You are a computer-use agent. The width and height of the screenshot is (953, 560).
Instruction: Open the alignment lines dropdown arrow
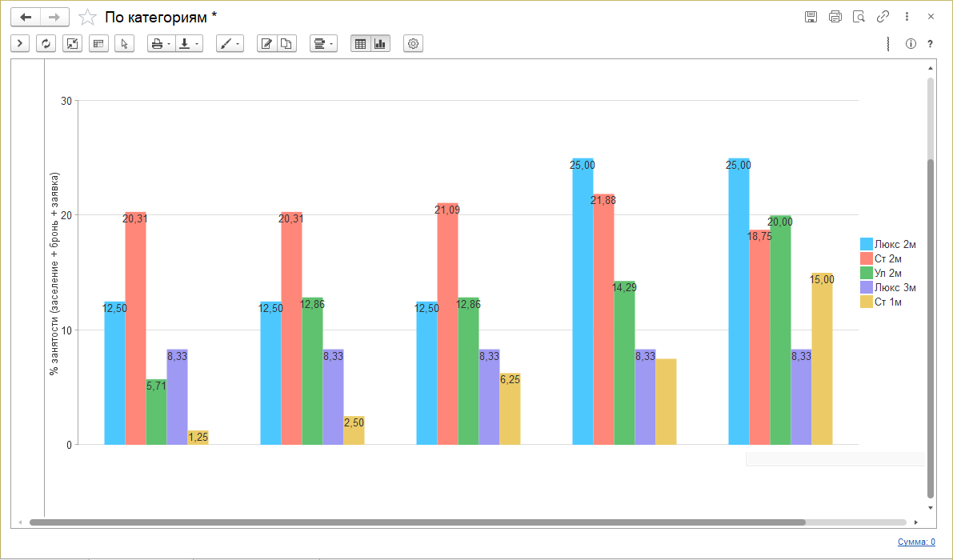pos(331,44)
